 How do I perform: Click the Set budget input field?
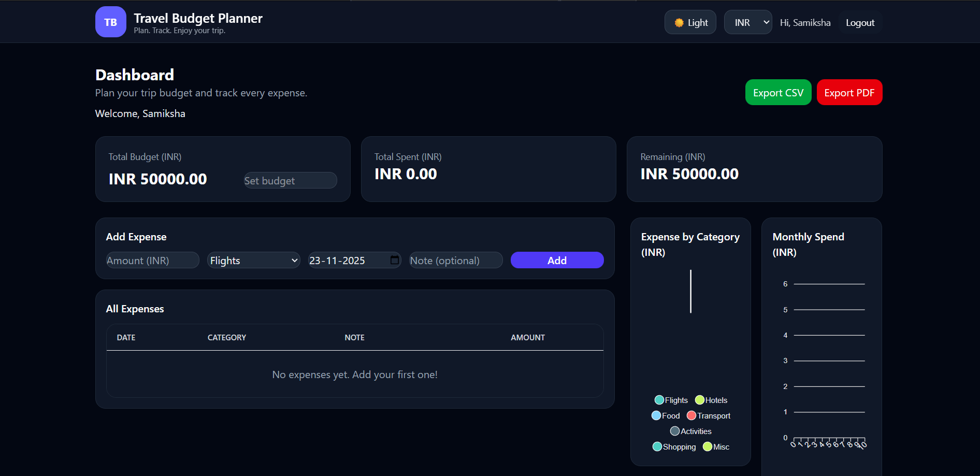coord(290,181)
